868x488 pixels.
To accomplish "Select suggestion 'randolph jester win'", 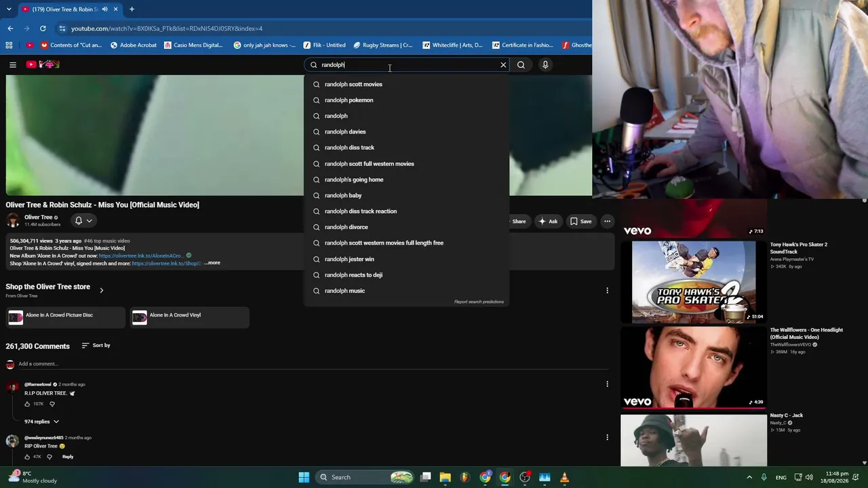I will pos(407,259).
